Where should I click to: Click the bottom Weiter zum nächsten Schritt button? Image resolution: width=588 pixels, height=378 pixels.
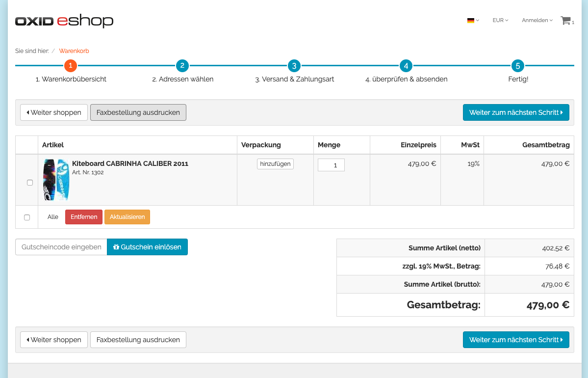pos(516,340)
